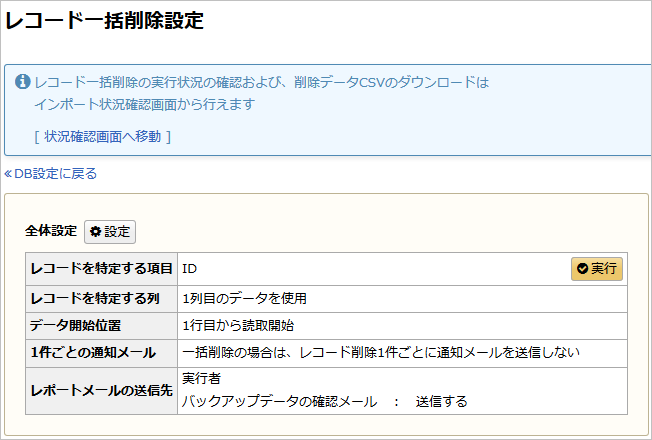Click the 実行 button
Screen dimensions: 652x440
(x=597, y=269)
